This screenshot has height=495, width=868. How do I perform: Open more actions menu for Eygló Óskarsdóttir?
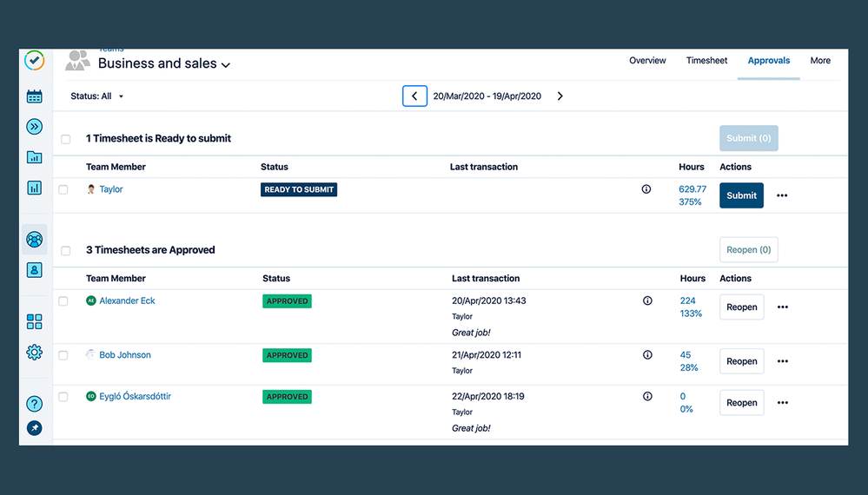pyautogui.click(x=782, y=403)
